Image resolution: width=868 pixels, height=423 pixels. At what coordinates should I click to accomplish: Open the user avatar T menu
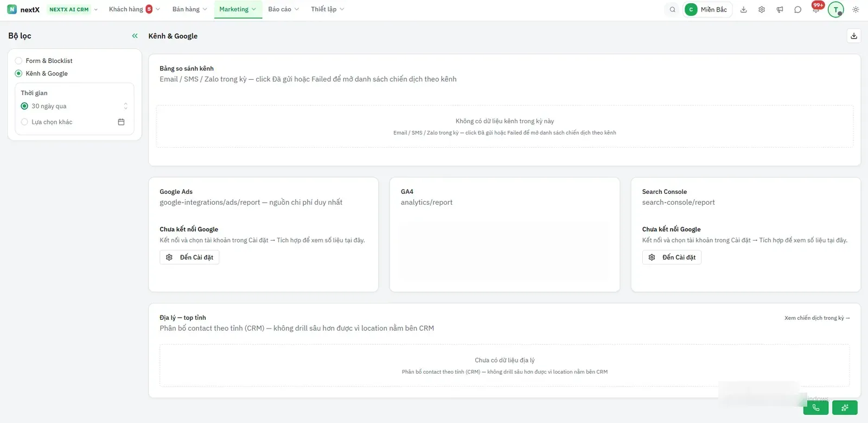[x=836, y=9]
